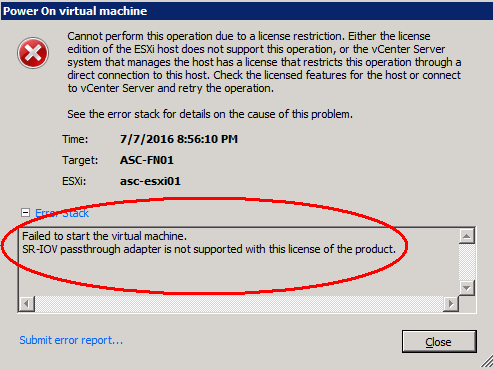
Task: Click the red error icon
Action: click(x=33, y=53)
